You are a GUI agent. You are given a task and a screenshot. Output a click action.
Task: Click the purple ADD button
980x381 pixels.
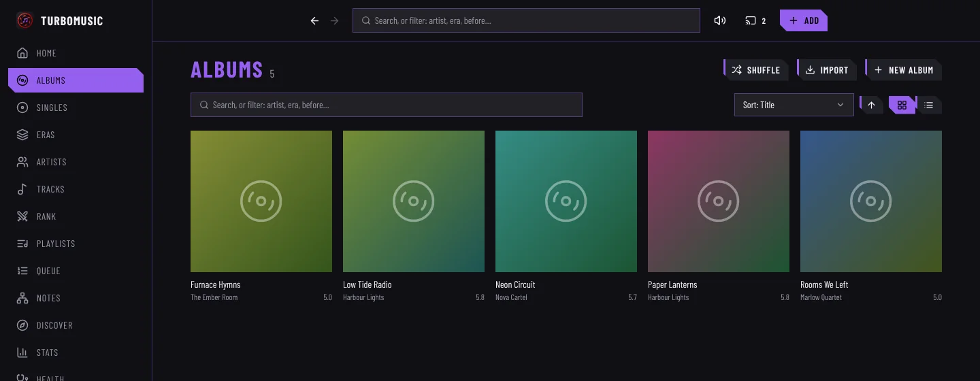[x=804, y=20]
